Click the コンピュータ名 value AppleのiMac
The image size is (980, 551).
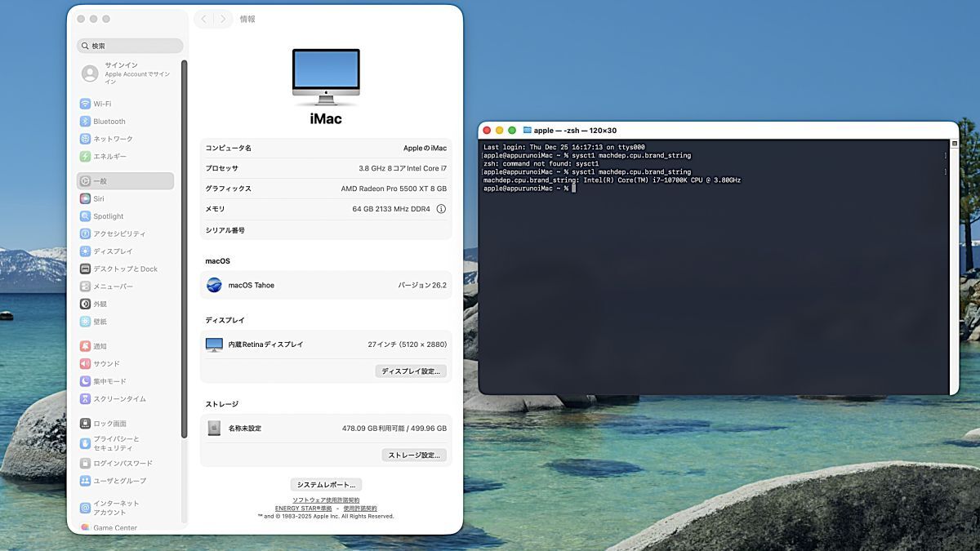pos(425,148)
